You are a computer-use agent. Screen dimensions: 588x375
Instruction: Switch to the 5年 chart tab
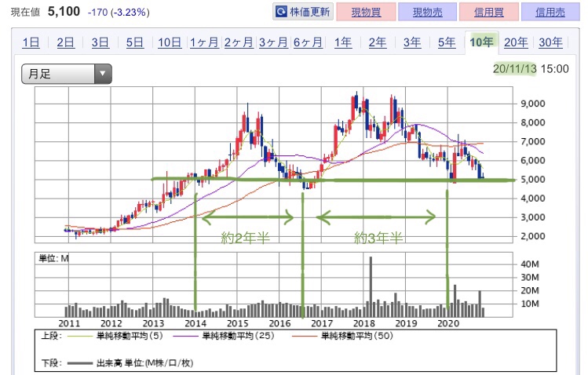point(447,42)
